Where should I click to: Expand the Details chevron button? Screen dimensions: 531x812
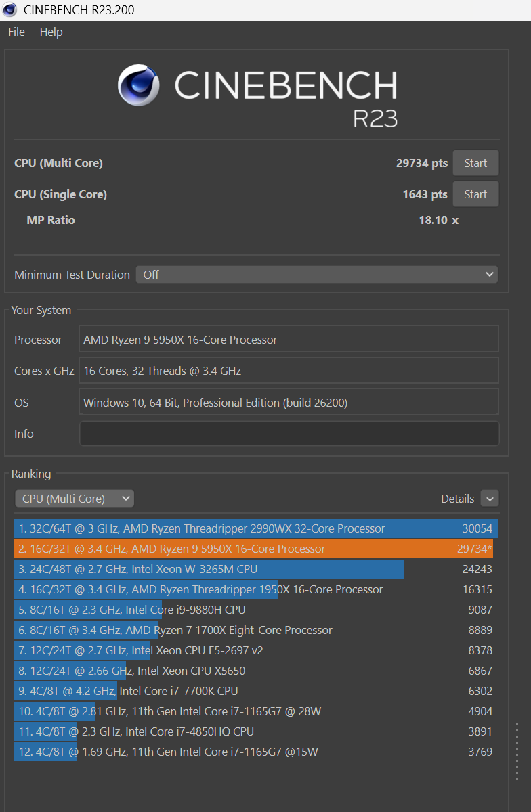point(490,499)
